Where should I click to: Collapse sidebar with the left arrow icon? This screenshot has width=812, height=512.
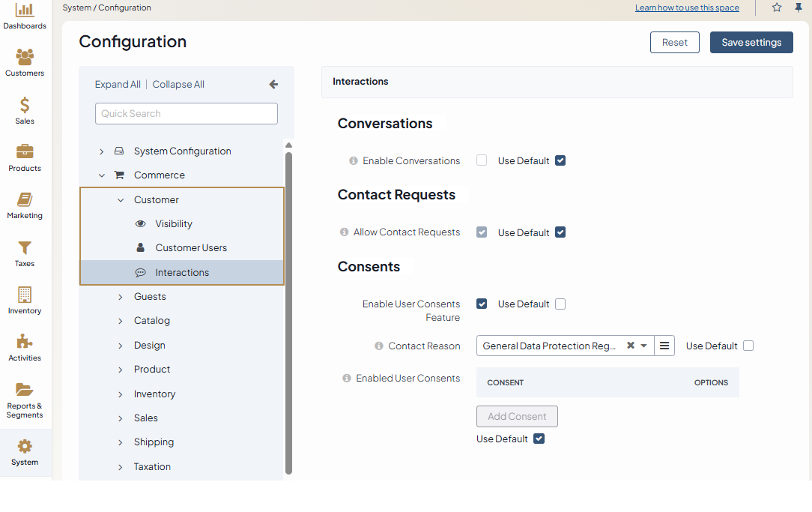(273, 85)
